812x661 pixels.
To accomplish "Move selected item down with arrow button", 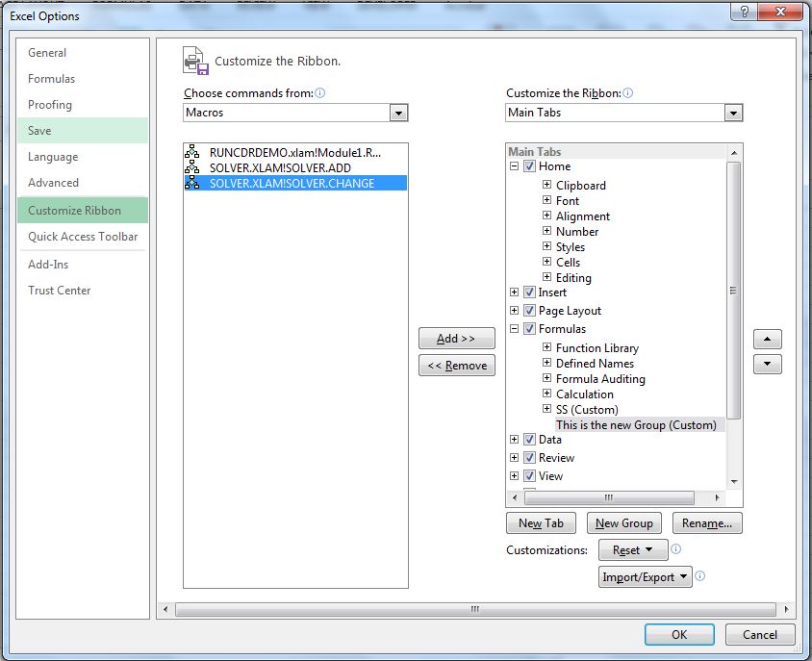I will [x=768, y=364].
